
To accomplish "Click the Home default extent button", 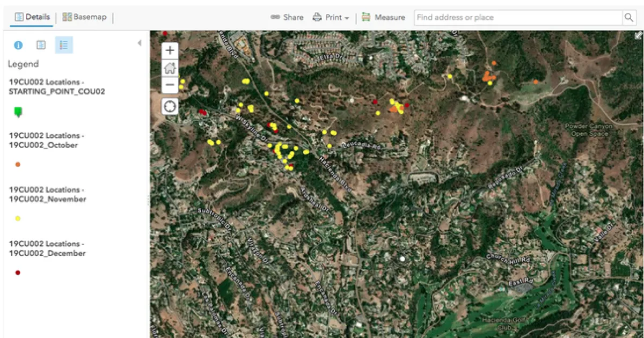I will tap(170, 68).
